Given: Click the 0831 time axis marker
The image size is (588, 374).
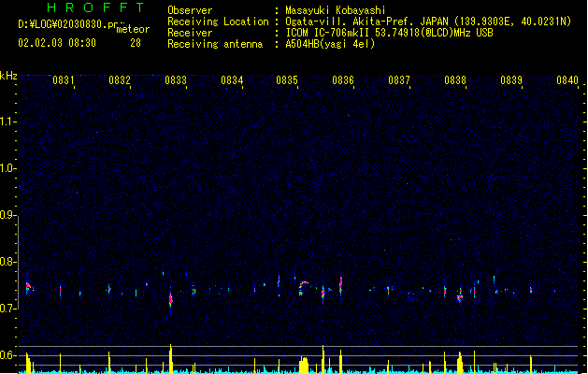Looking at the screenshot, I should pyautogui.click(x=63, y=80).
